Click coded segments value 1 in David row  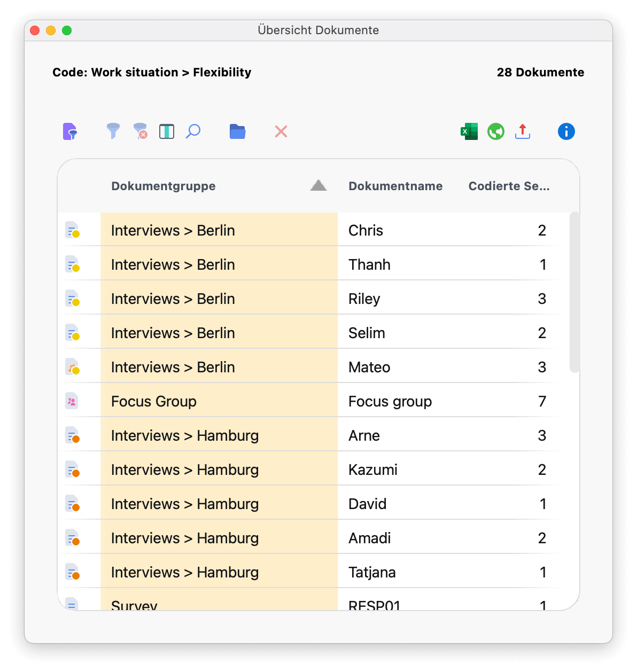point(543,504)
